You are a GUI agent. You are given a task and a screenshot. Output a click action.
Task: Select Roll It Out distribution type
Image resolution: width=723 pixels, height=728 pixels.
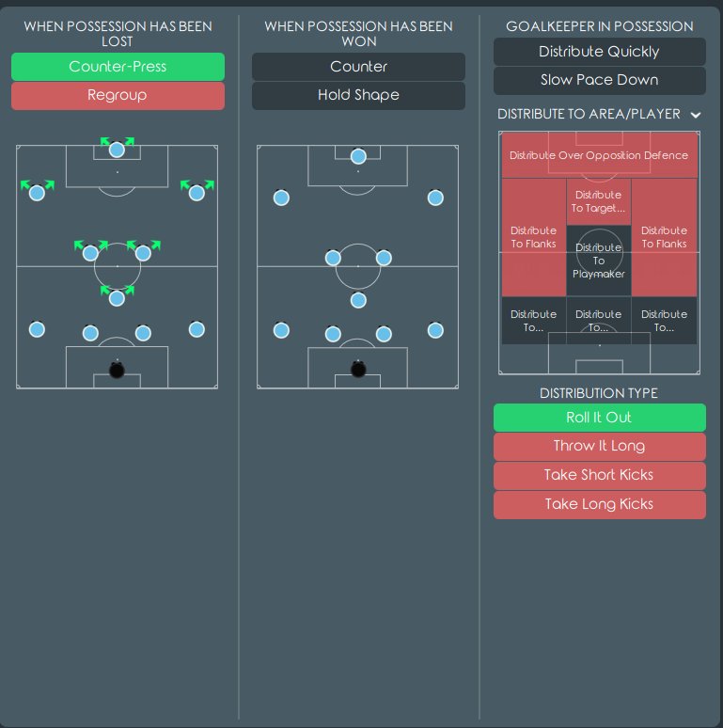point(600,418)
